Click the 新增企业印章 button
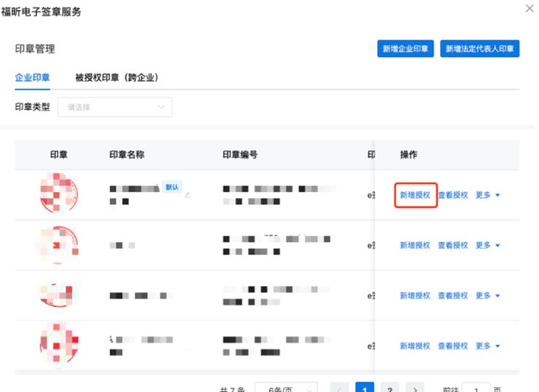This screenshot has width=539, height=392. [x=405, y=49]
